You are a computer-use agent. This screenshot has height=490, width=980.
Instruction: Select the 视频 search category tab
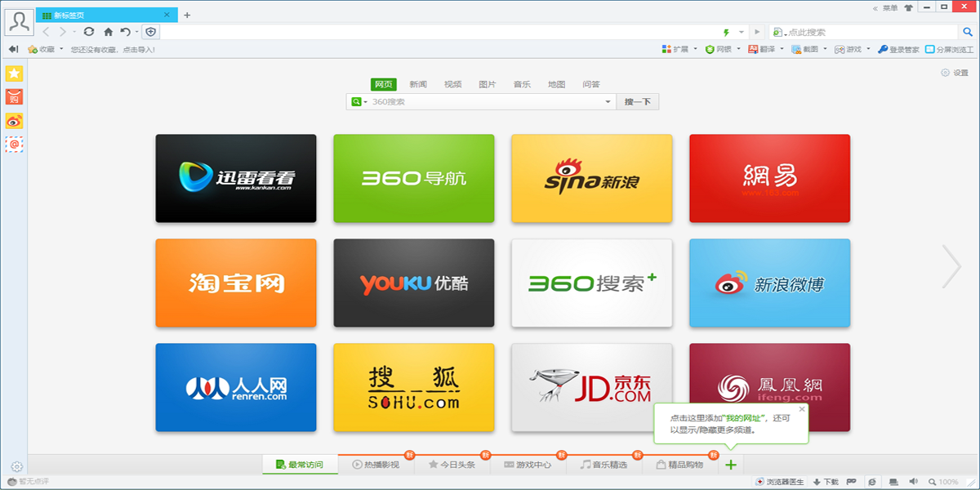452,84
